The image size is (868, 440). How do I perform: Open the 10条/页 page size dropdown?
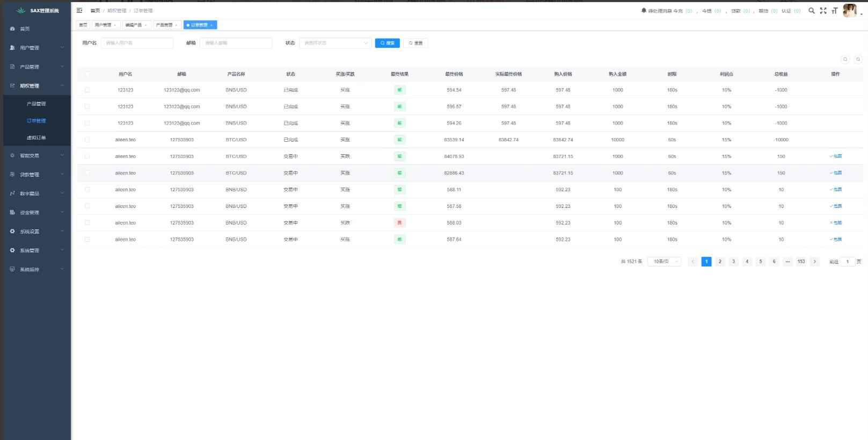click(x=664, y=262)
